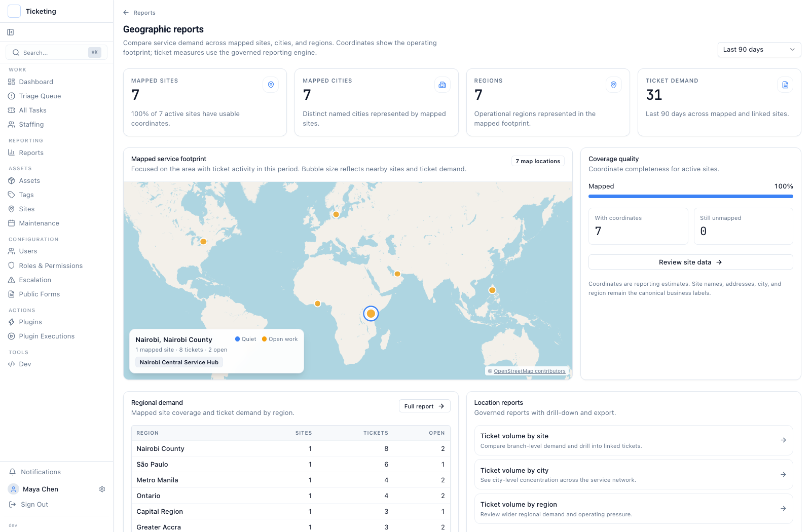Click Mapped Cities building icon
This screenshot has height=532, width=811.
442,85
